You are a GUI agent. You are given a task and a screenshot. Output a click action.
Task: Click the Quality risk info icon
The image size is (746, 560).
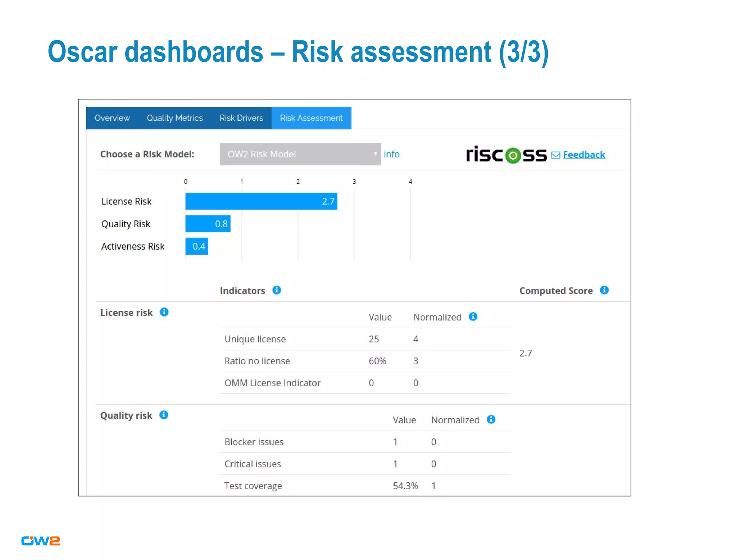(x=164, y=415)
